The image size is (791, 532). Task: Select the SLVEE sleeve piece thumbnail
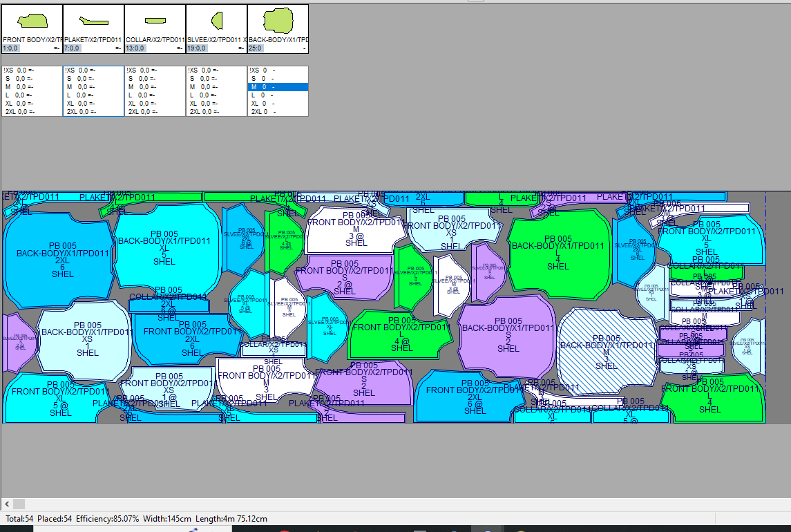(x=216, y=22)
